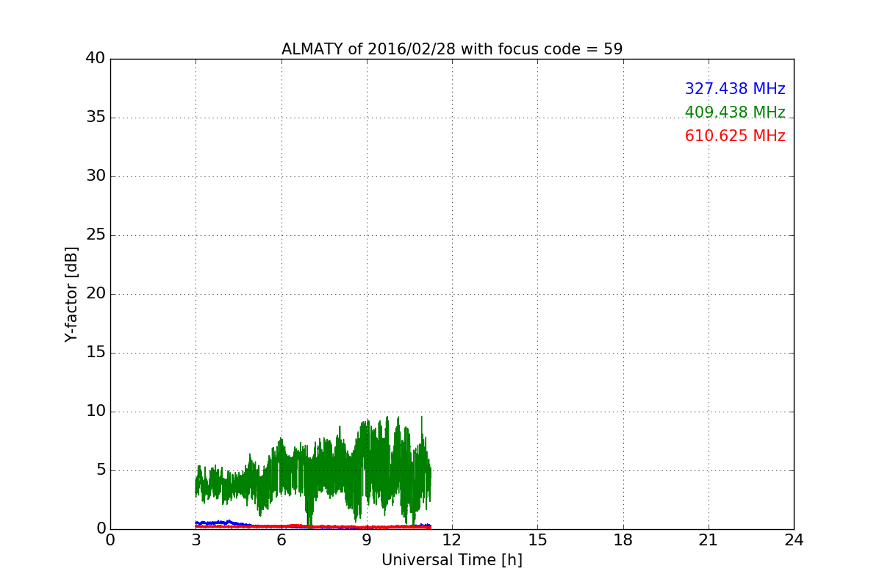Select the 409.438 MHz legend label
Screen dimensions: 882x588
coord(735,112)
